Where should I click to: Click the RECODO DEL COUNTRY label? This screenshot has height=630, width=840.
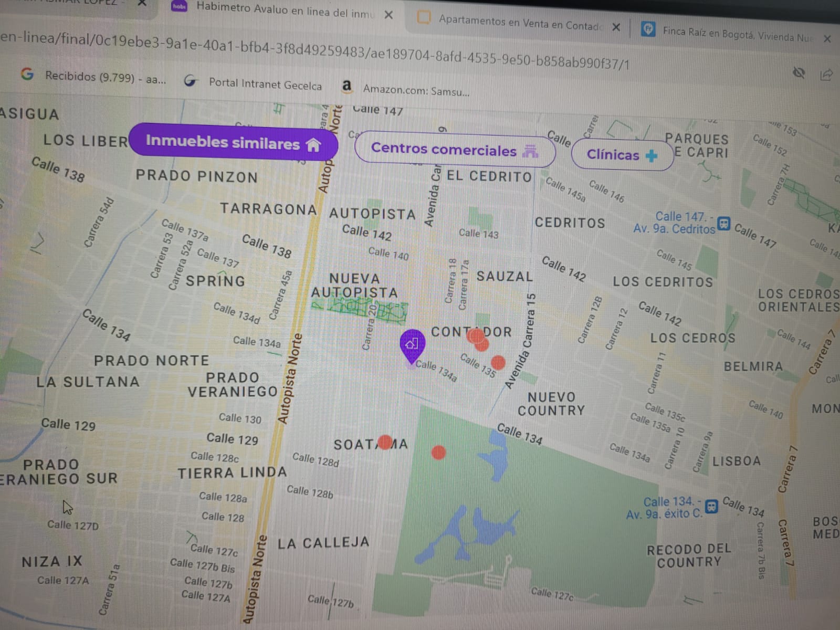coord(689,555)
